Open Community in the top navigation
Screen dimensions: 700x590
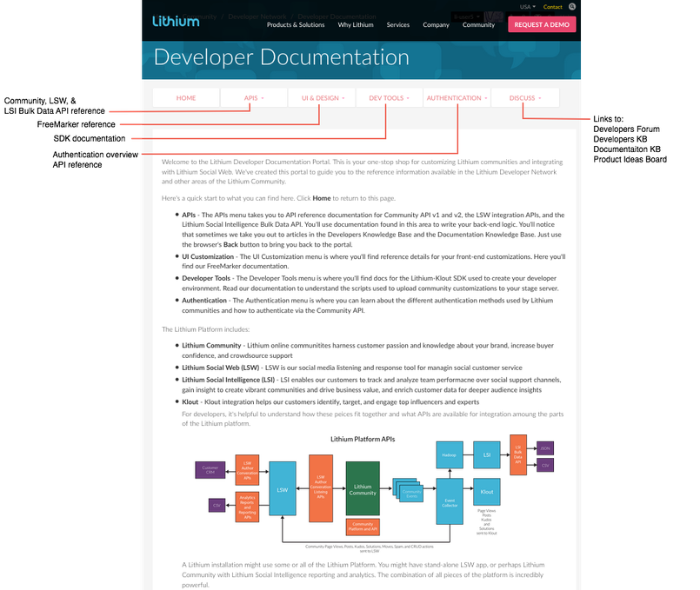click(x=478, y=25)
